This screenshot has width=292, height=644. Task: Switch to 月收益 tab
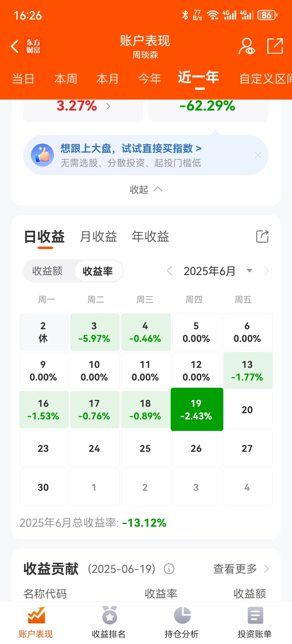coord(98,237)
